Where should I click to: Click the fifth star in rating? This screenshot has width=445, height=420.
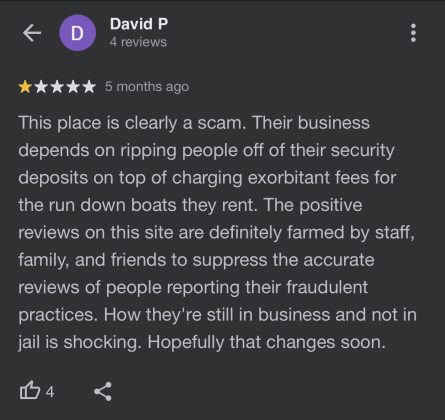[89, 87]
